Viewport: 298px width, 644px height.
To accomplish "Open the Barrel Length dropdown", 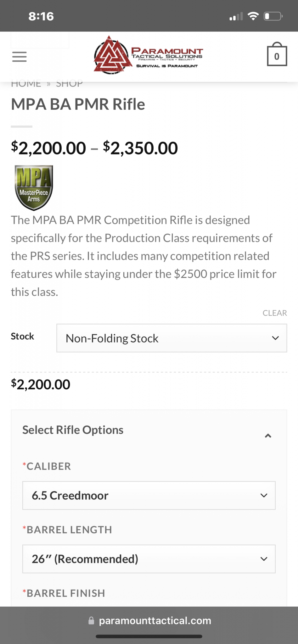I will click(x=149, y=559).
